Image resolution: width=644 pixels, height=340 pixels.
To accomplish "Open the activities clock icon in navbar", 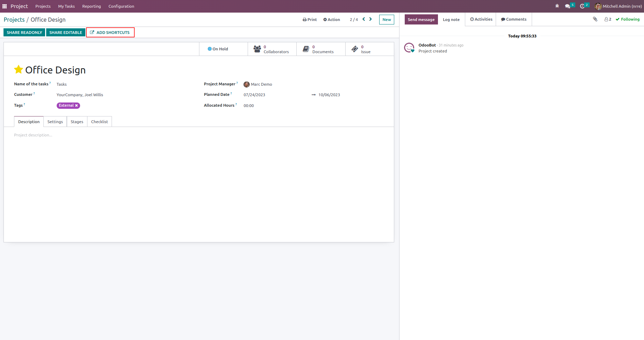I will tap(582, 6).
